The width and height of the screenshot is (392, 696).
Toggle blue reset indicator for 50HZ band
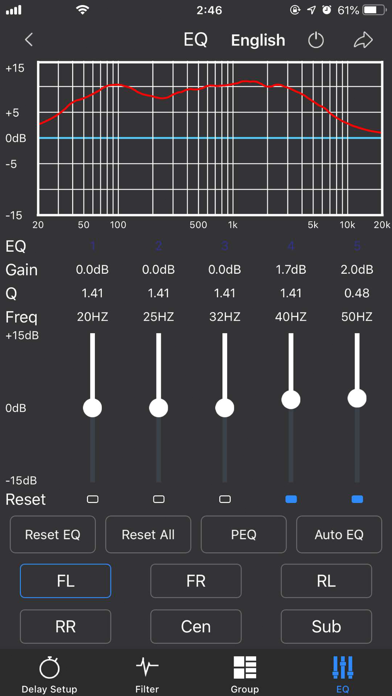pyautogui.click(x=357, y=499)
